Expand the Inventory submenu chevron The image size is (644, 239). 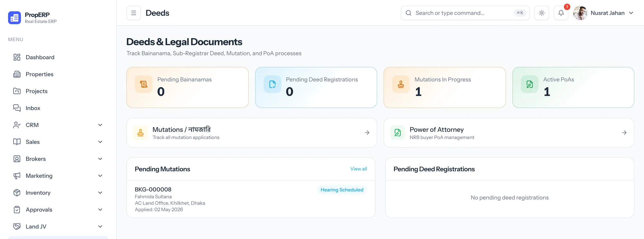[x=100, y=193]
